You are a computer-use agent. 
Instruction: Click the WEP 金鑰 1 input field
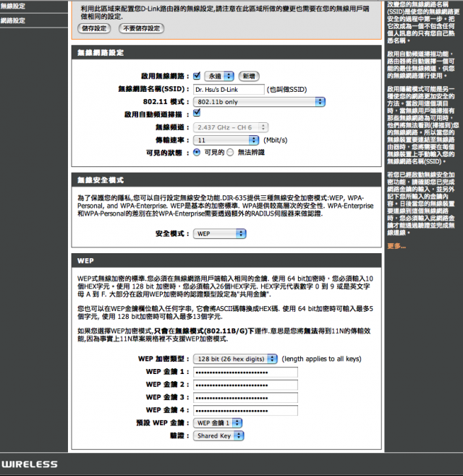click(x=246, y=372)
